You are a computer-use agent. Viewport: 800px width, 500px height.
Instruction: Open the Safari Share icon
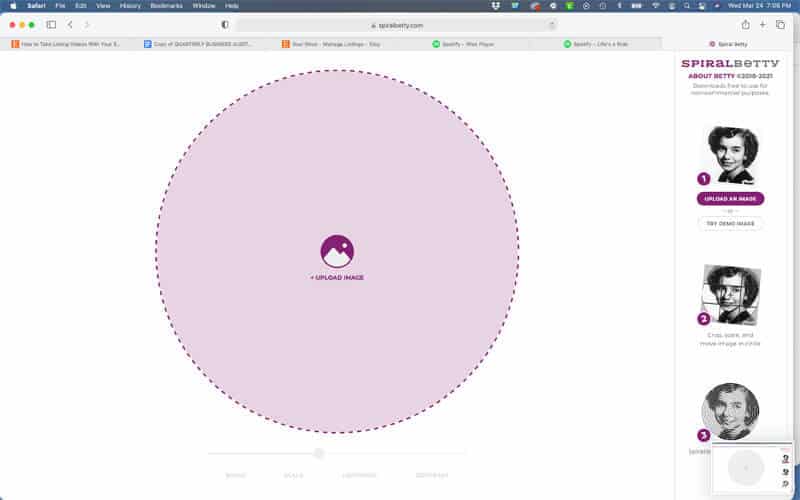pos(745,24)
